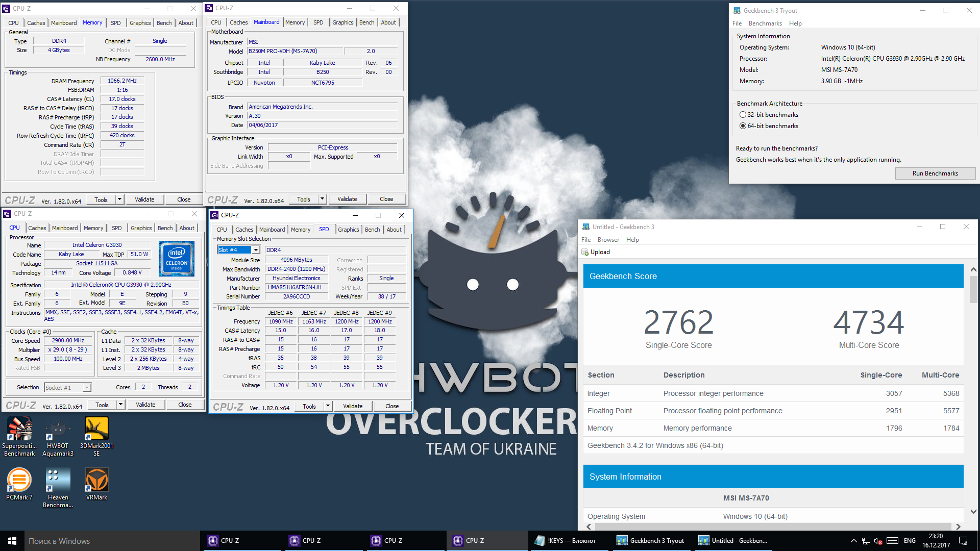Click scroll down arrow in Geekbench results

tap(973, 511)
